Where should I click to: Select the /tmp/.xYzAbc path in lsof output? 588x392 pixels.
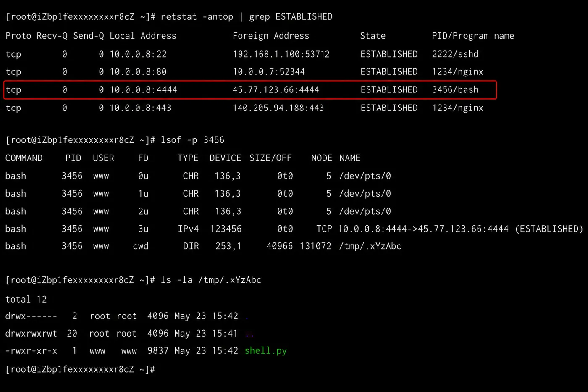click(370, 246)
